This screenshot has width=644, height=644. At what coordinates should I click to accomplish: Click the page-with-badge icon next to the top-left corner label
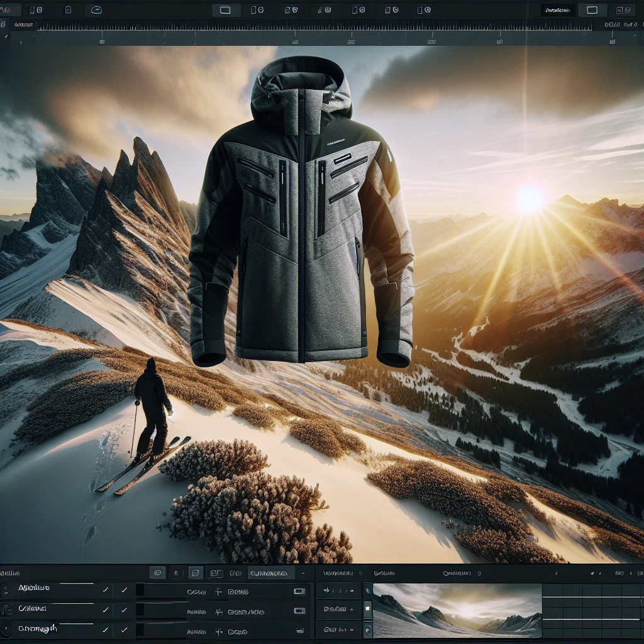click(x=36, y=10)
